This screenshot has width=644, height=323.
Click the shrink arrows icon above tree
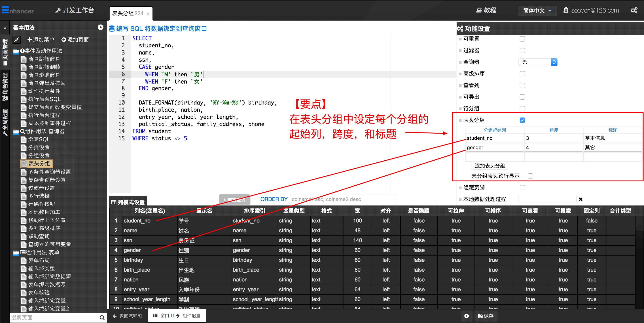pos(17,40)
